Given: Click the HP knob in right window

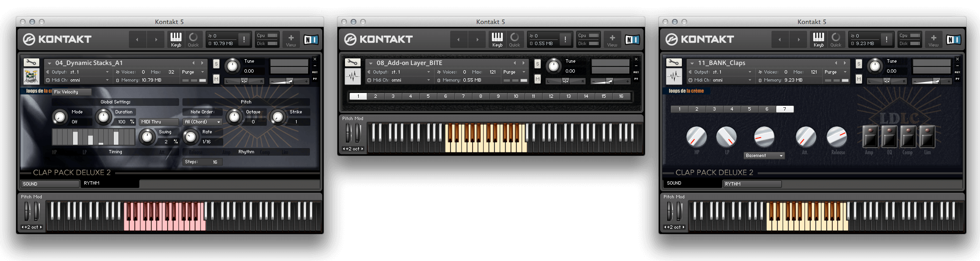Looking at the screenshot, I should pos(697,137).
